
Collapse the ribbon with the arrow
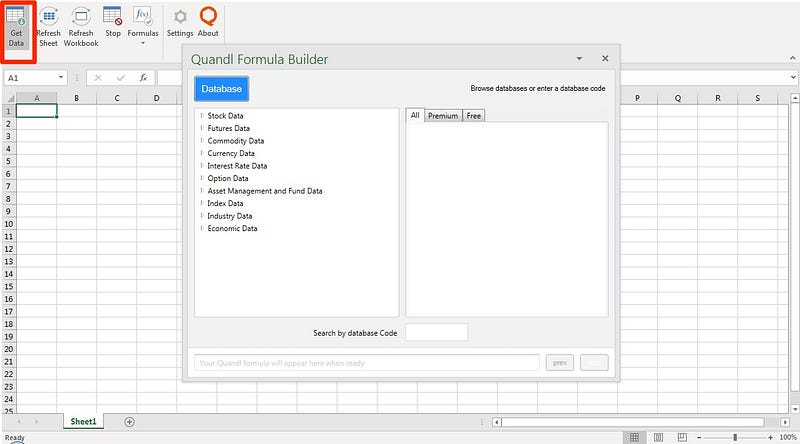(x=792, y=58)
